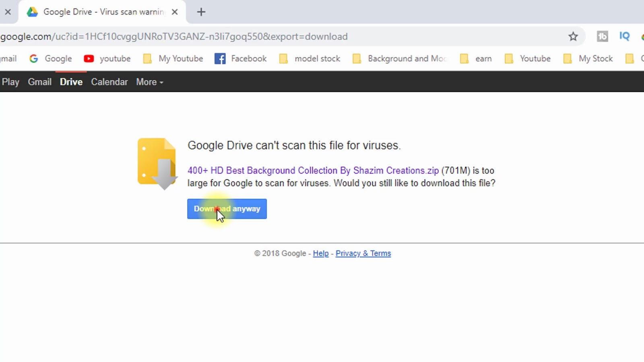
Task: Click the Download anyway button
Action: pos(227,209)
